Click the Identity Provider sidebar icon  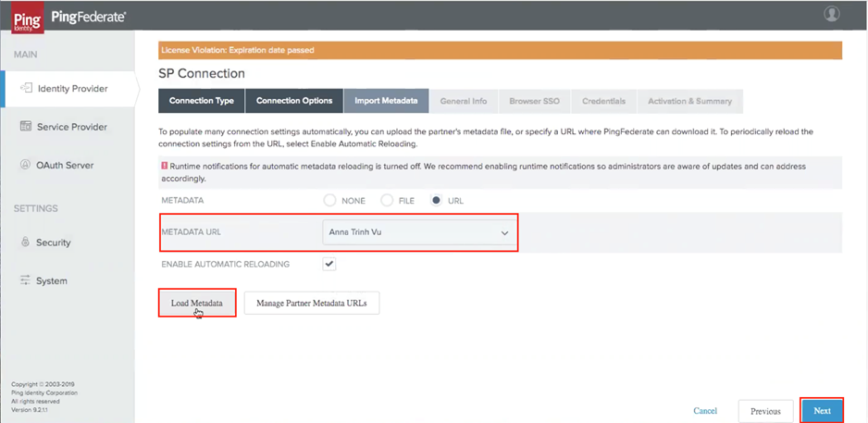point(26,89)
